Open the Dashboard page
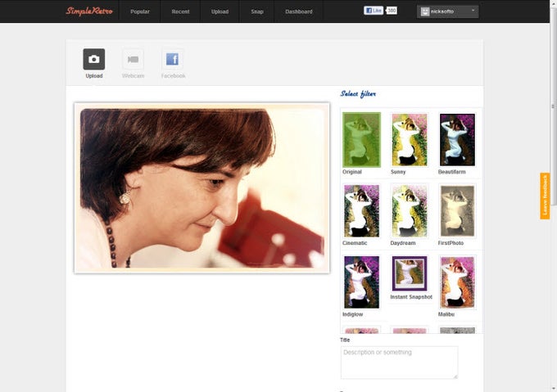 299,11
